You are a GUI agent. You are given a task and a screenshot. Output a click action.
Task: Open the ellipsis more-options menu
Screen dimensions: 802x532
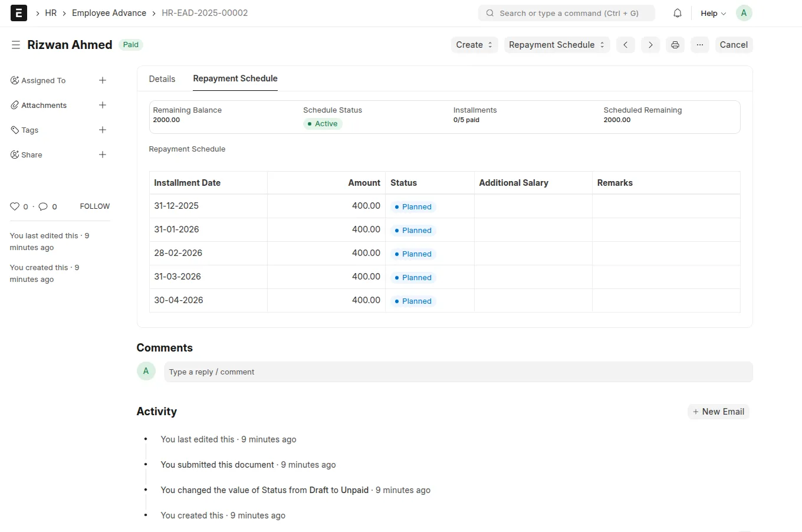point(699,44)
